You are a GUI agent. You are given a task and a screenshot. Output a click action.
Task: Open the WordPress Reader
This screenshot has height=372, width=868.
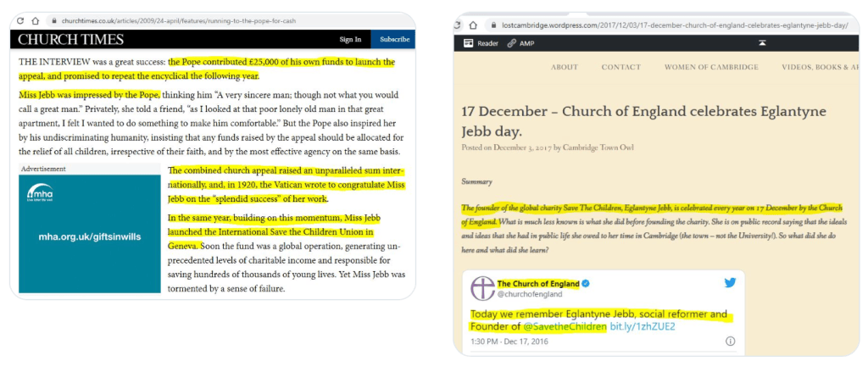[x=481, y=43]
